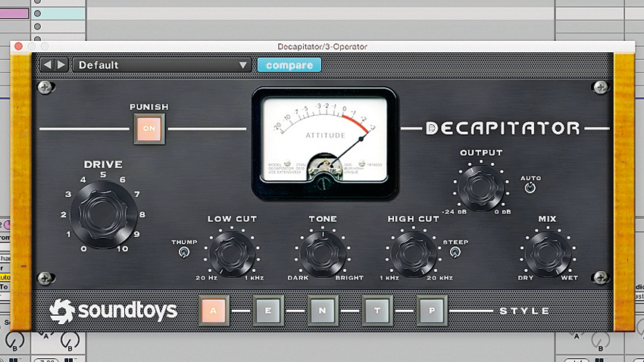The height and width of the screenshot is (362, 644).
Task: Click the STYLE label
Action: click(x=524, y=311)
